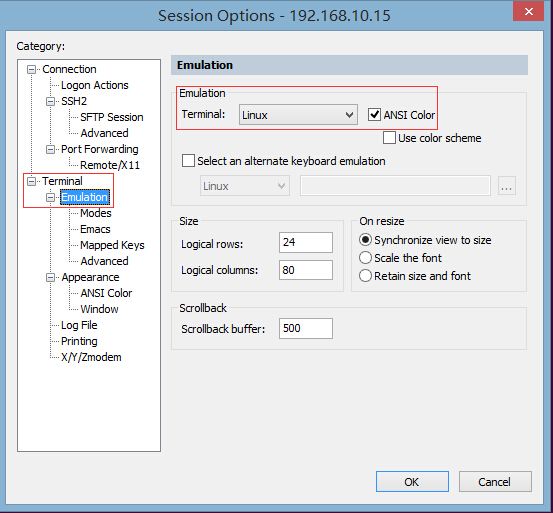The image size is (553, 513).
Task: Click the Logical rows input field
Action: point(306,242)
